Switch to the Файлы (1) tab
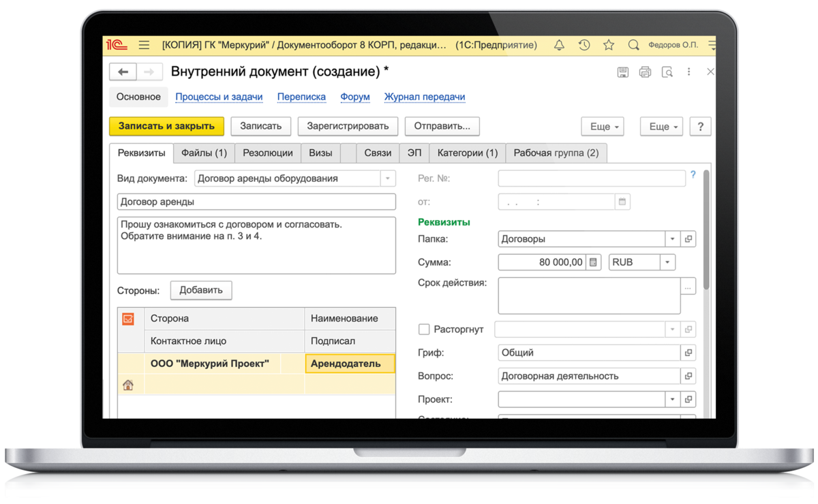 point(204,153)
